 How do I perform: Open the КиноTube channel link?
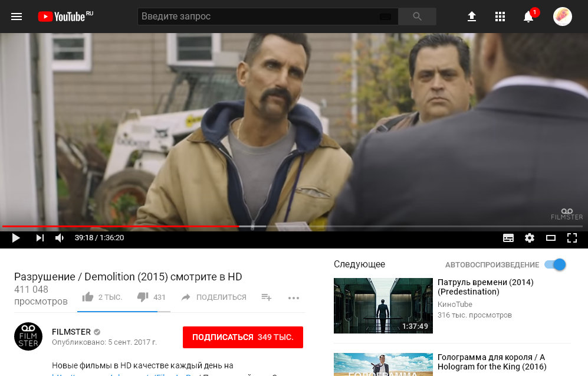(455, 305)
